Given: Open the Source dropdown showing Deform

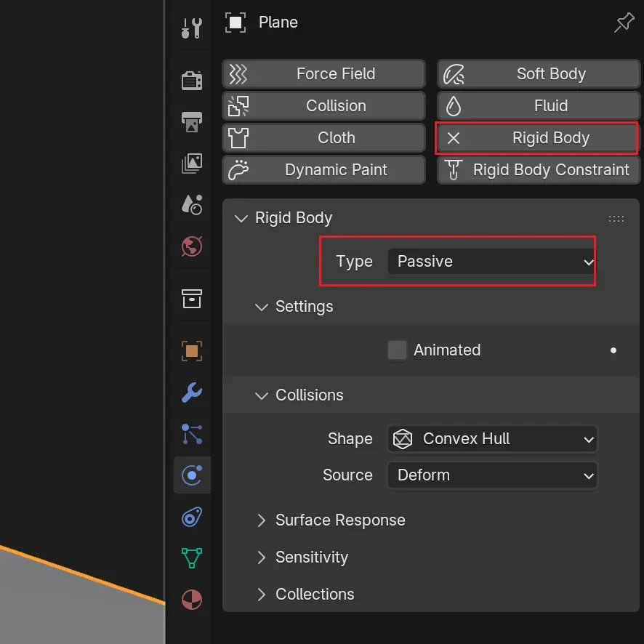Looking at the screenshot, I should coord(492,475).
